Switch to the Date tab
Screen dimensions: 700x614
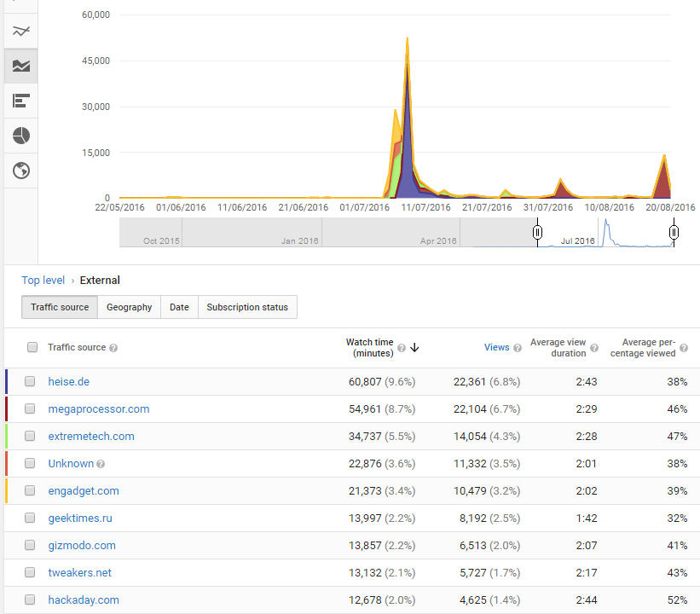pos(179,307)
